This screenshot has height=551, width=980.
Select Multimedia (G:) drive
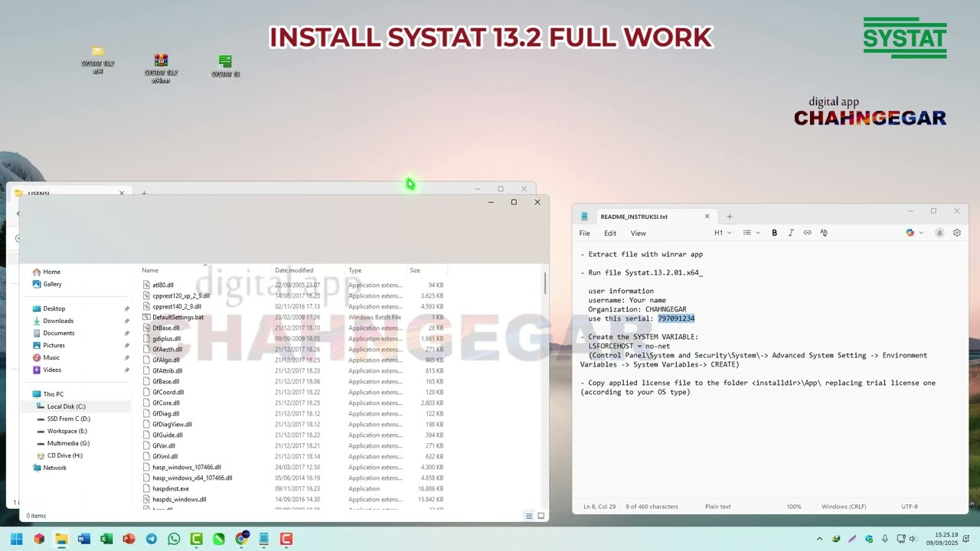tap(68, 443)
